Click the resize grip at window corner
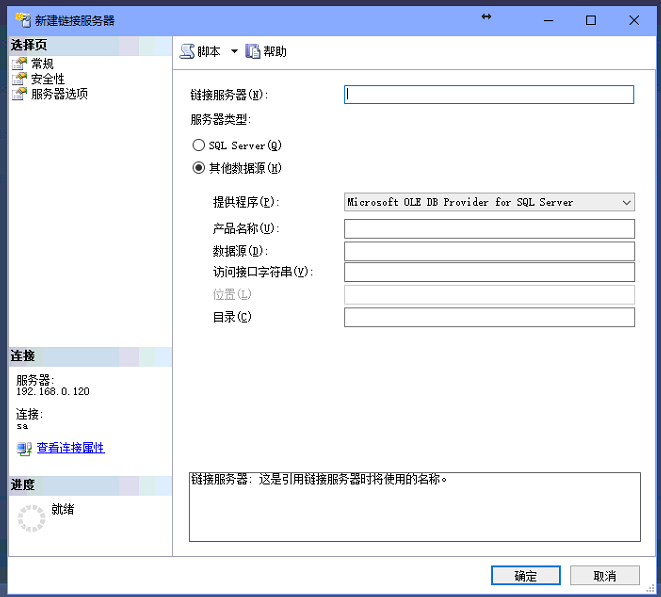The height and width of the screenshot is (597, 661). tap(650, 588)
